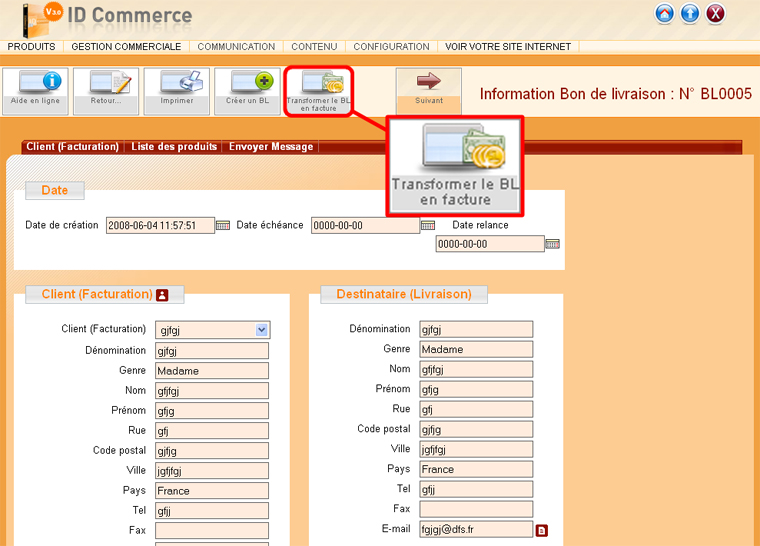Click client Nom field
This screenshot has height=546, width=760.
click(x=212, y=390)
